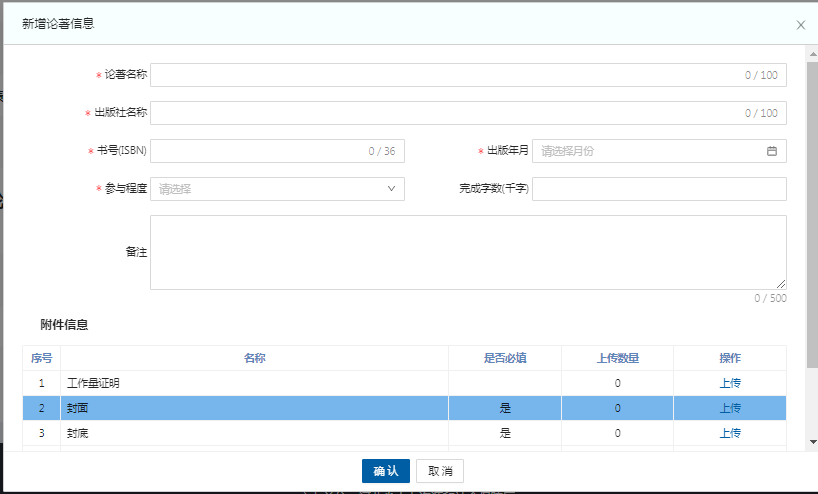The height and width of the screenshot is (494, 818).
Task: Type in the 论著名称 field
Action: pos(445,75)
